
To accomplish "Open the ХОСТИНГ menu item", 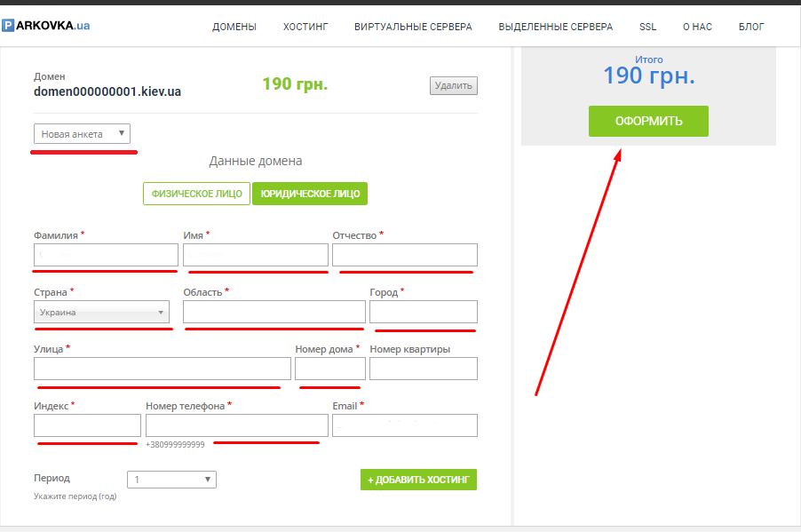I will point(305,27).
